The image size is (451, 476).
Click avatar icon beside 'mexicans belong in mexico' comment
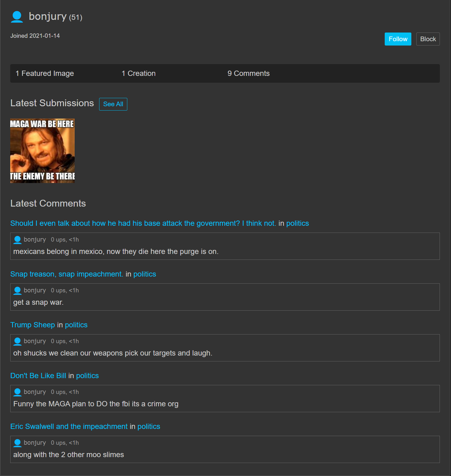point(18,240)
